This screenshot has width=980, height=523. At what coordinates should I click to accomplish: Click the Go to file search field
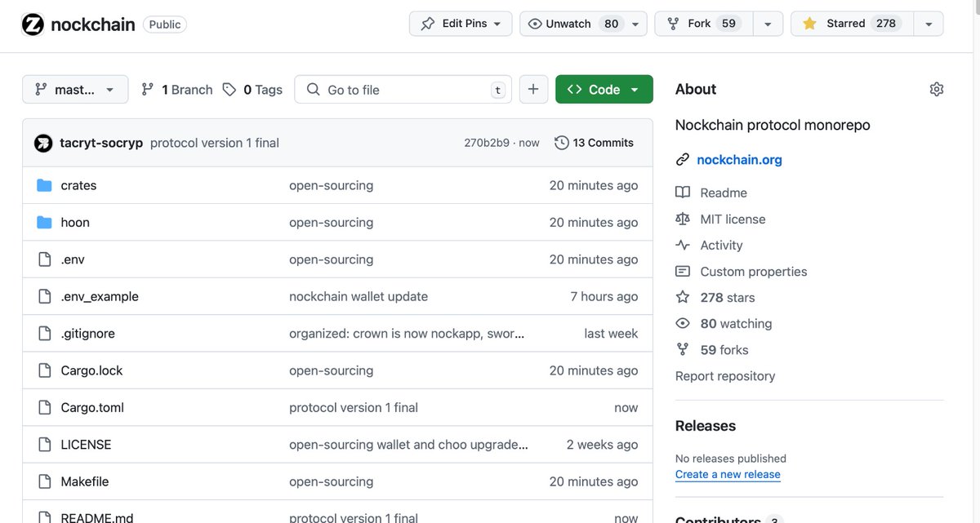(403, 89)
